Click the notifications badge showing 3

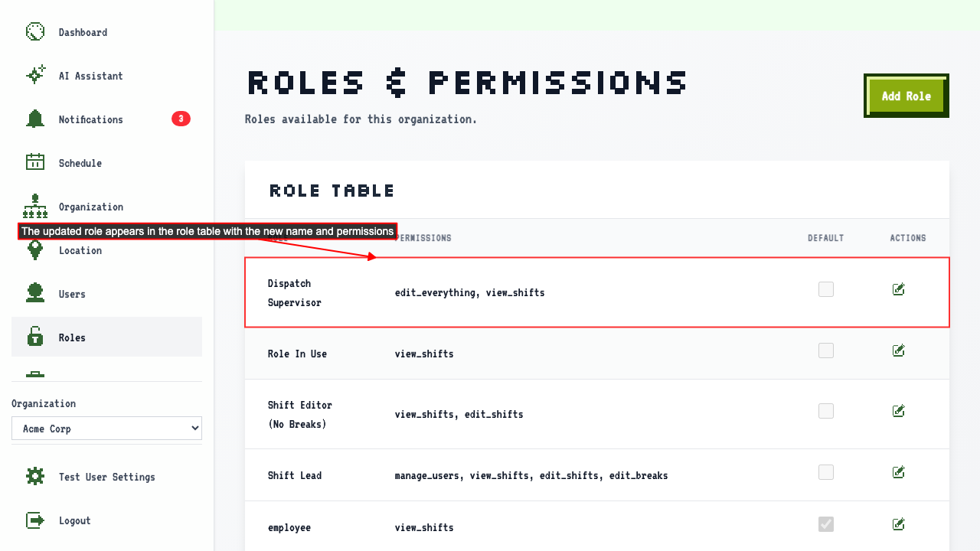coord(181,119)
